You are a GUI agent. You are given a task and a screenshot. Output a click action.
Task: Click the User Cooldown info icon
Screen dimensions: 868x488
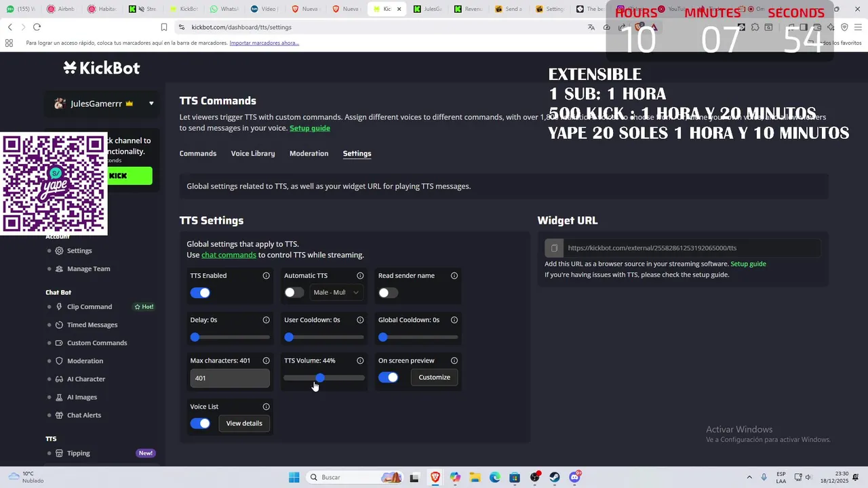coord(360,320)
